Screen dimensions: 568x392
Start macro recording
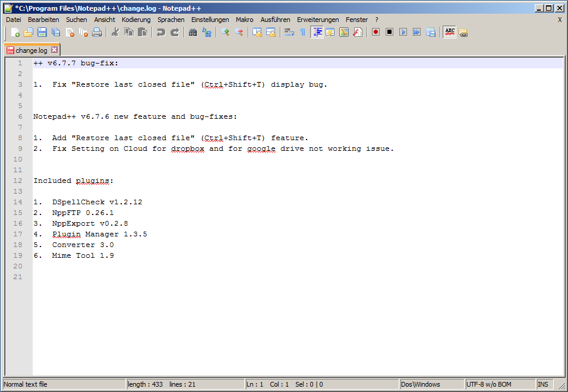pyautogui.click(x=375, y=32)
